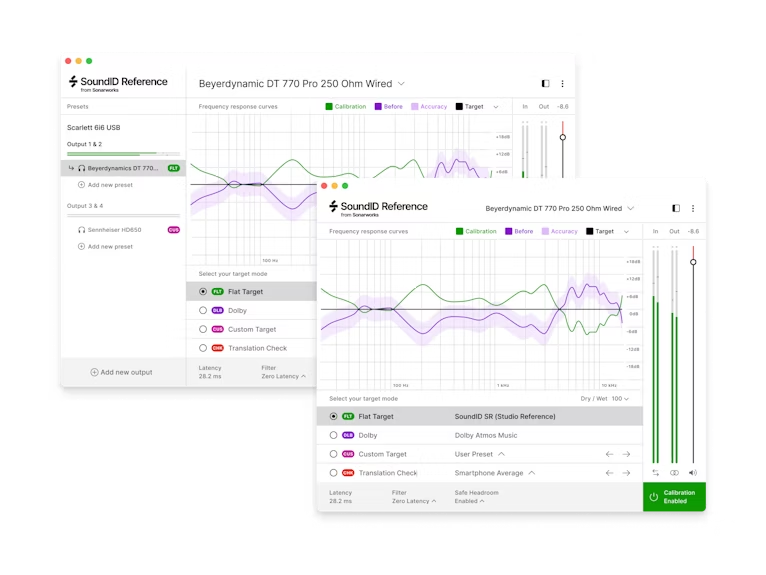Select Custom Target radio in front window
The height and width of the screenshot is (575, 766).
tap(334, 454)
